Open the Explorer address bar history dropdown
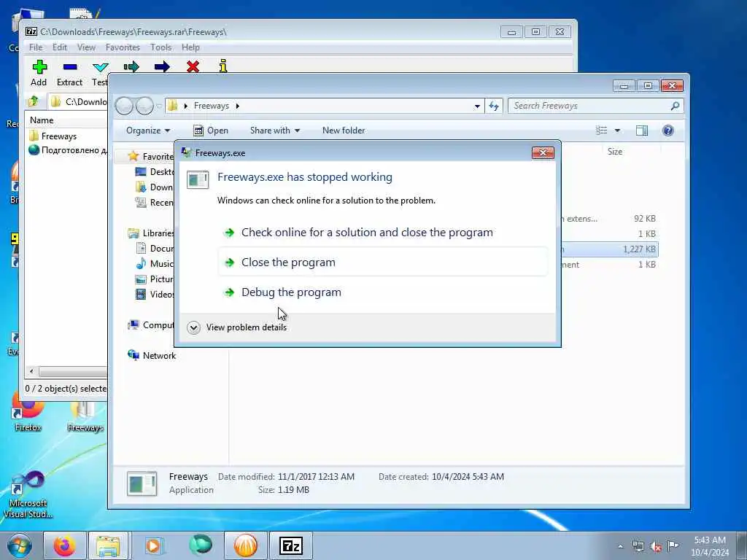747x560 pixels. [477, 106]
